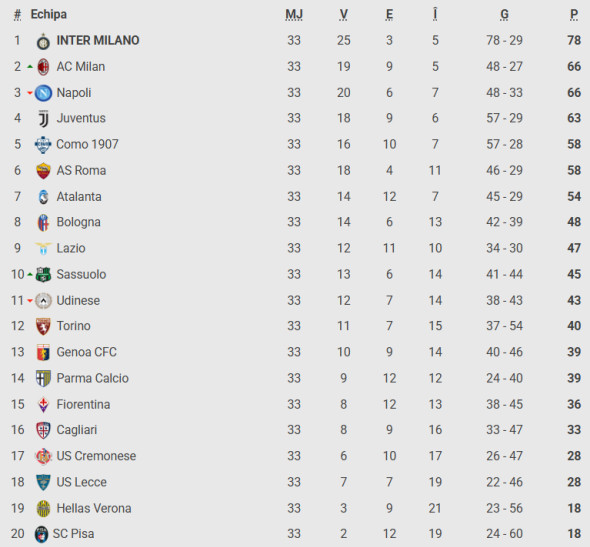Select the US Cremonese team name
Viewport: 590px width, 547px height.
coord(96,456)
